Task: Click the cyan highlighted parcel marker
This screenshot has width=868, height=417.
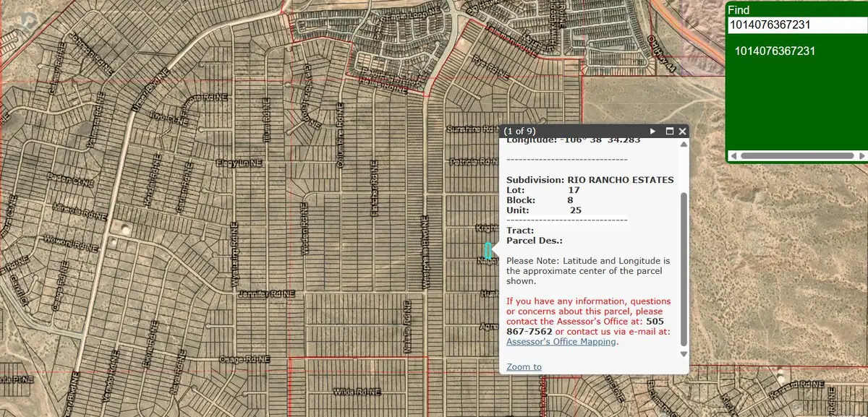Action: (489, 251)
